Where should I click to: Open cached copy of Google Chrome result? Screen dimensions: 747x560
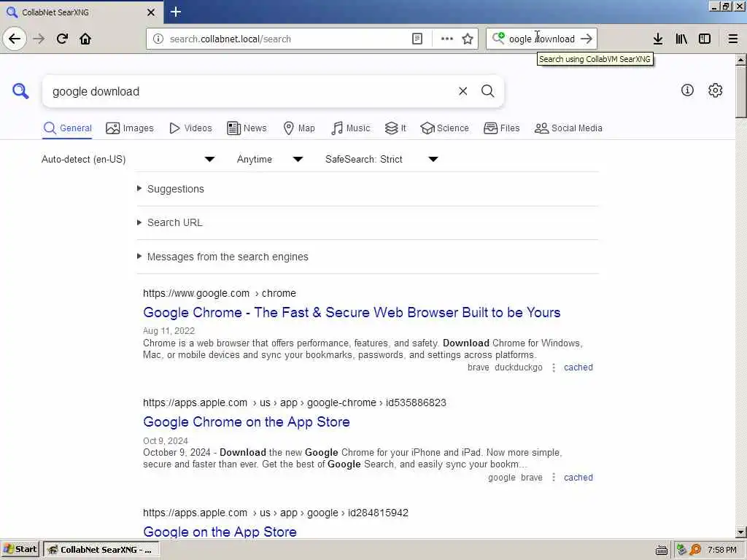coord(578,367)
